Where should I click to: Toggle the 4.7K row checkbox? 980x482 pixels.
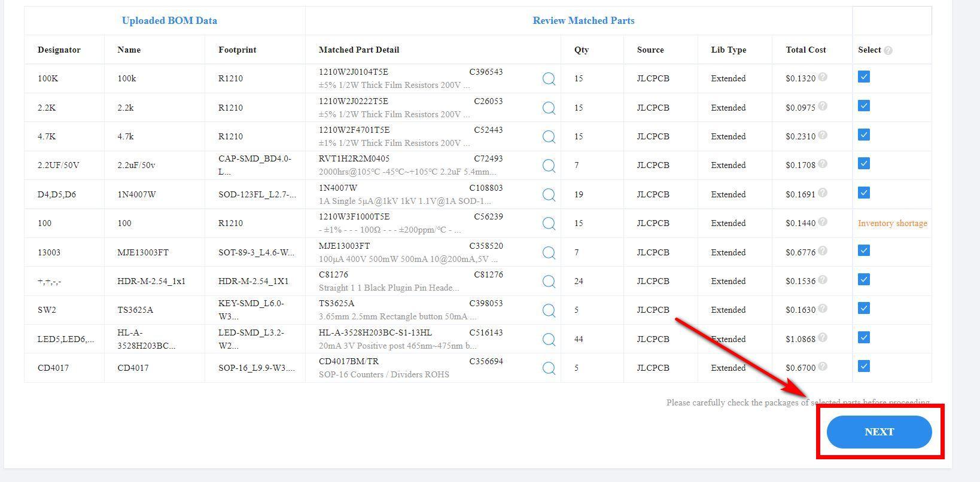[863, 135]
